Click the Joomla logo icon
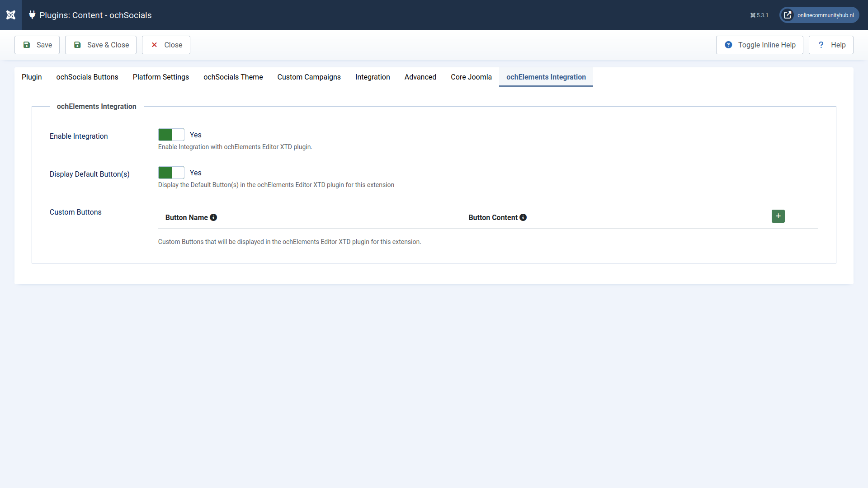 [x=11, y=15]
